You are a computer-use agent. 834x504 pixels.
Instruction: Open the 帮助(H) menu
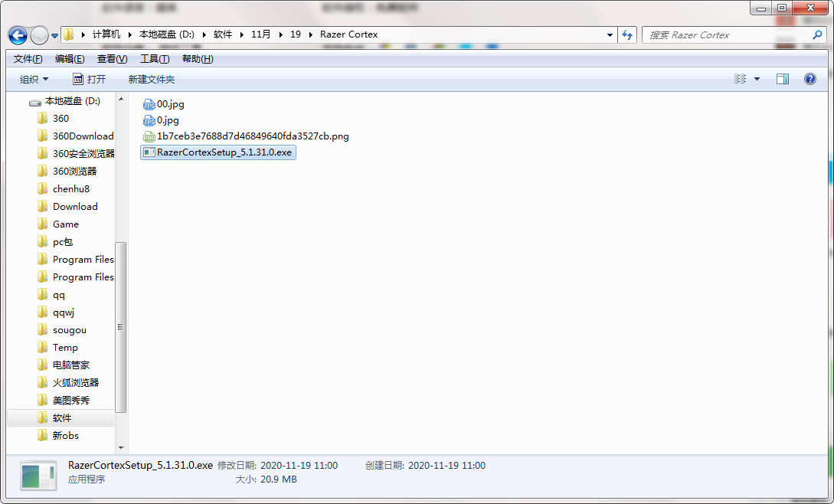click(198, 59)
